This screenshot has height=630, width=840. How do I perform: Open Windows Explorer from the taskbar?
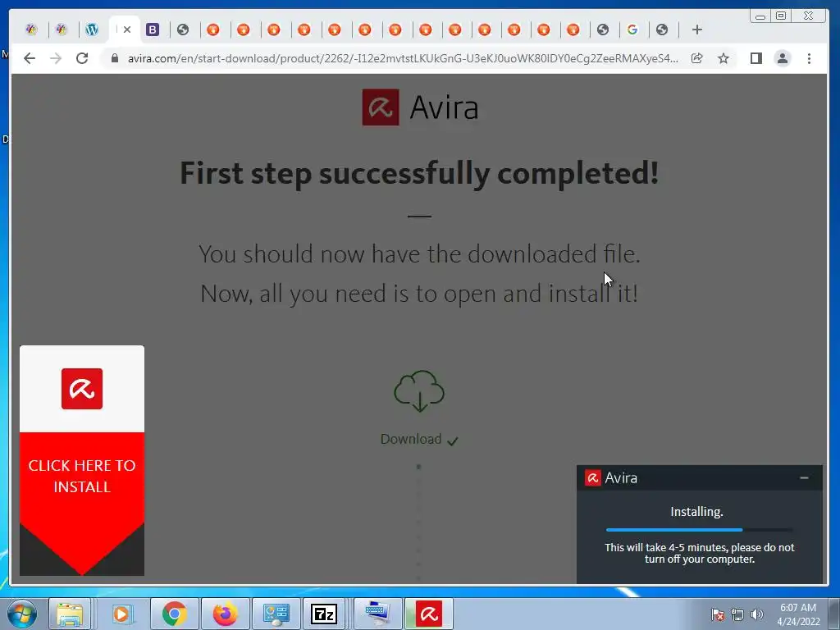71,614
